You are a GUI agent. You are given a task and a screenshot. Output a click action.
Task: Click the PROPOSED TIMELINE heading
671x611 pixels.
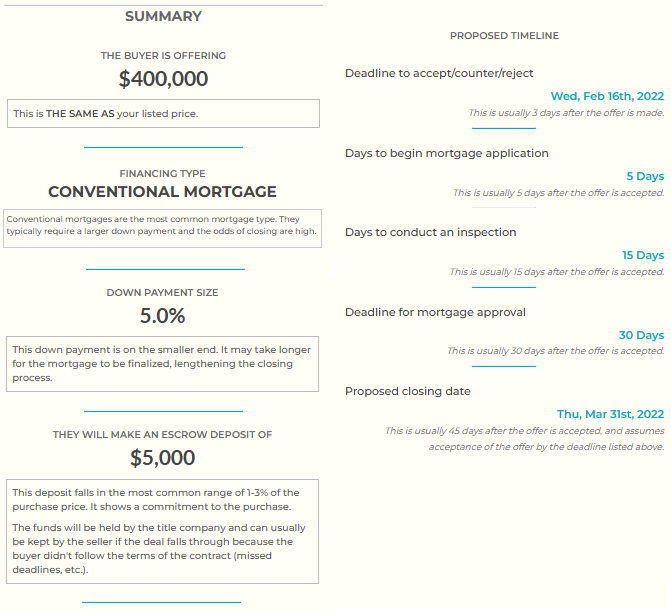tap(504, 36)
